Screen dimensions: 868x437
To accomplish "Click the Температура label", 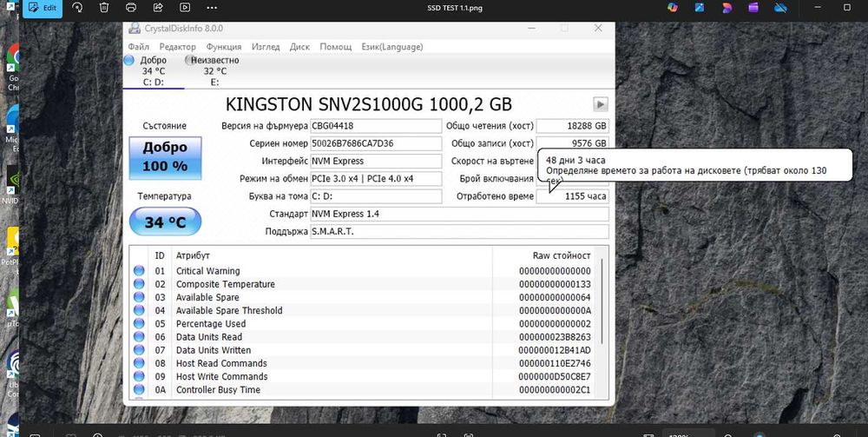I will 164,196.
